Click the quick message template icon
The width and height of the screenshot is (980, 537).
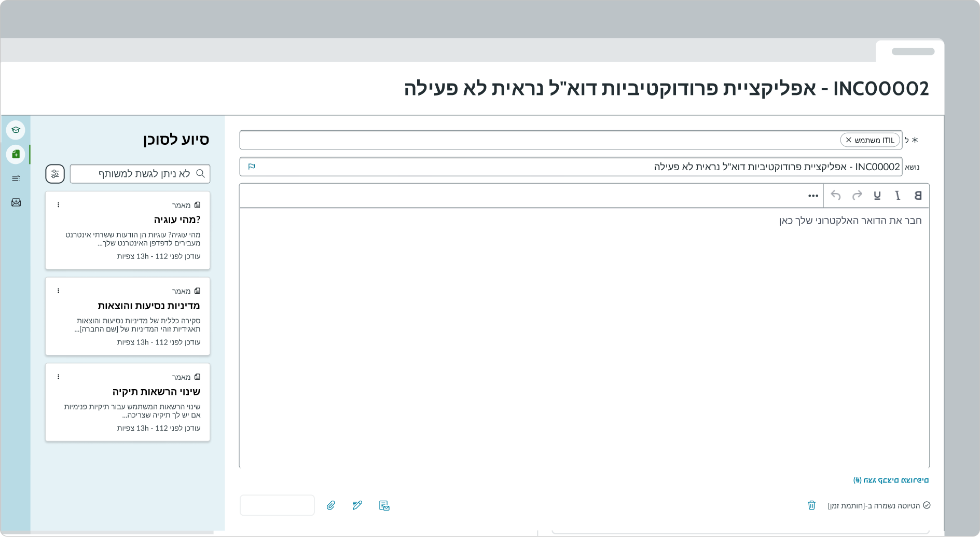384,505
